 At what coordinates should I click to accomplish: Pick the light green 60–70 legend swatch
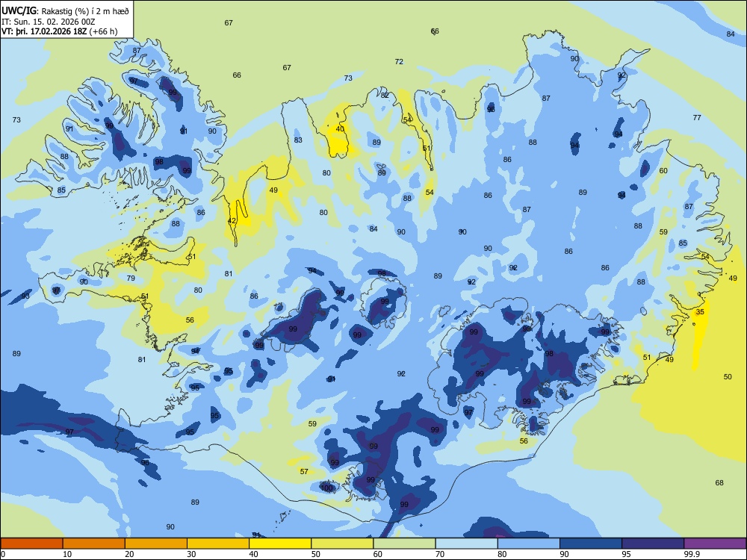[404, 544]
